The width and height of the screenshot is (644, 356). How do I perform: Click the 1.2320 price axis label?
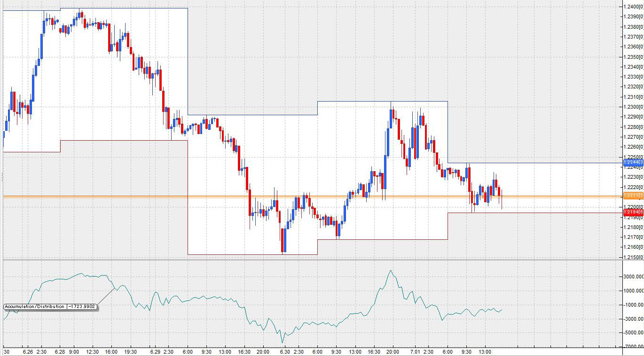tap(633, 87)
